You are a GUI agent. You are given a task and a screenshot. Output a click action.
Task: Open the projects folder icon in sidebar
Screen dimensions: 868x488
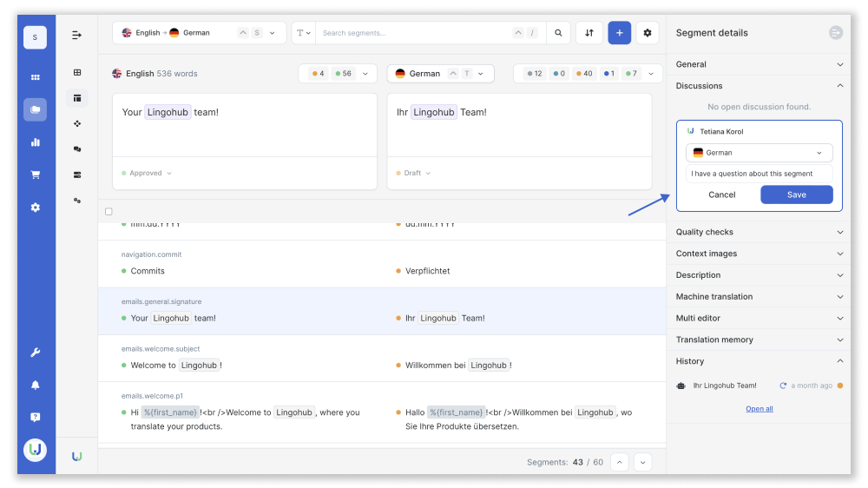36,109
